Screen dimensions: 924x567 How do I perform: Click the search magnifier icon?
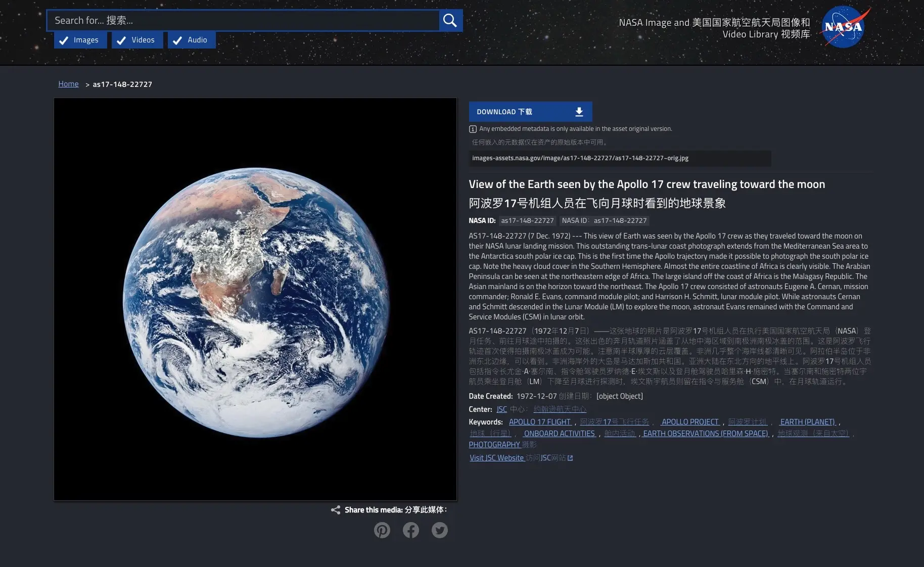(450, 21)
